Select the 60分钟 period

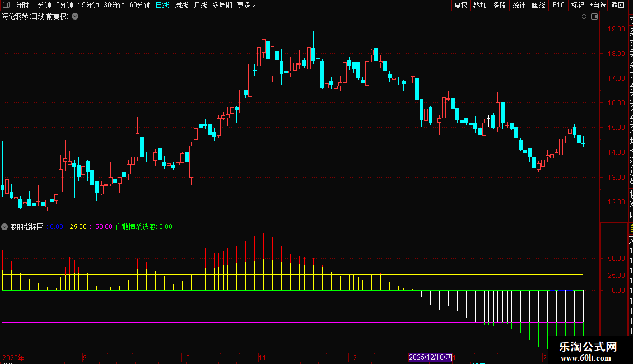(x=139, y=5)
